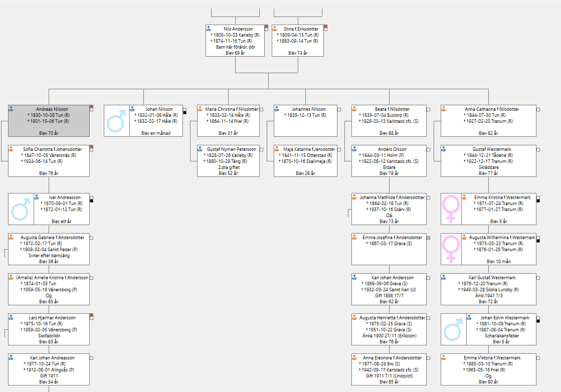The image size is (561, 392).
Task: Click the large male symbol beside Johan Edvin Westermark
Action: (453, 329)
